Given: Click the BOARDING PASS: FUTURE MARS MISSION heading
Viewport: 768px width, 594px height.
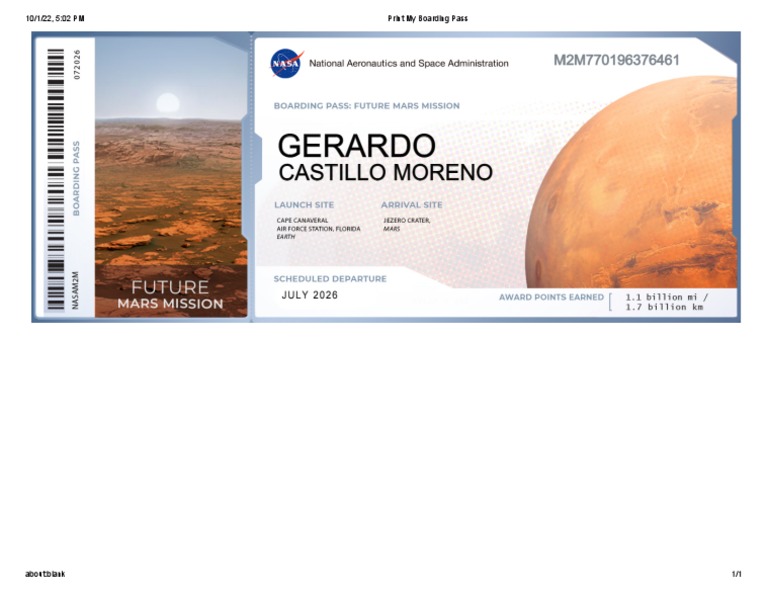Looking at the screenshot, I should pos(366,106).
